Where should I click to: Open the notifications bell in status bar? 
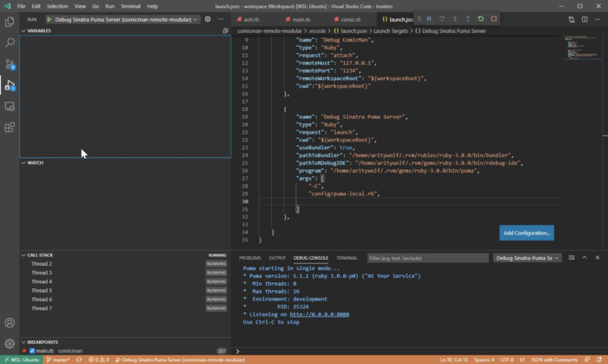pyautogui.click(x=599, y=360)
